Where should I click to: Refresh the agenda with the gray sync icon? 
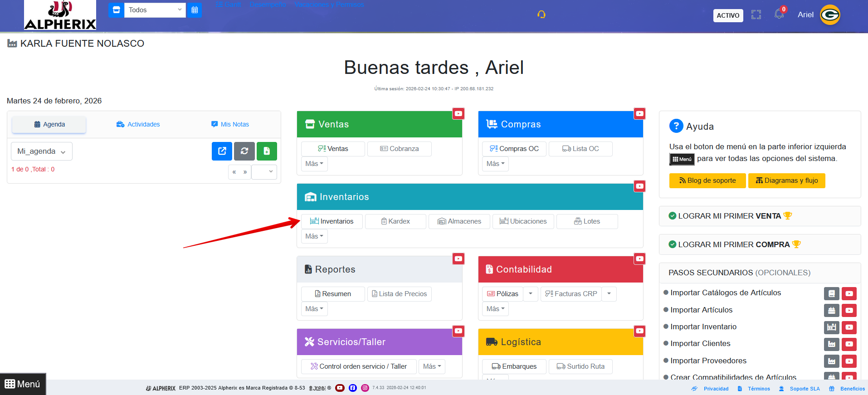click(244, 151)
